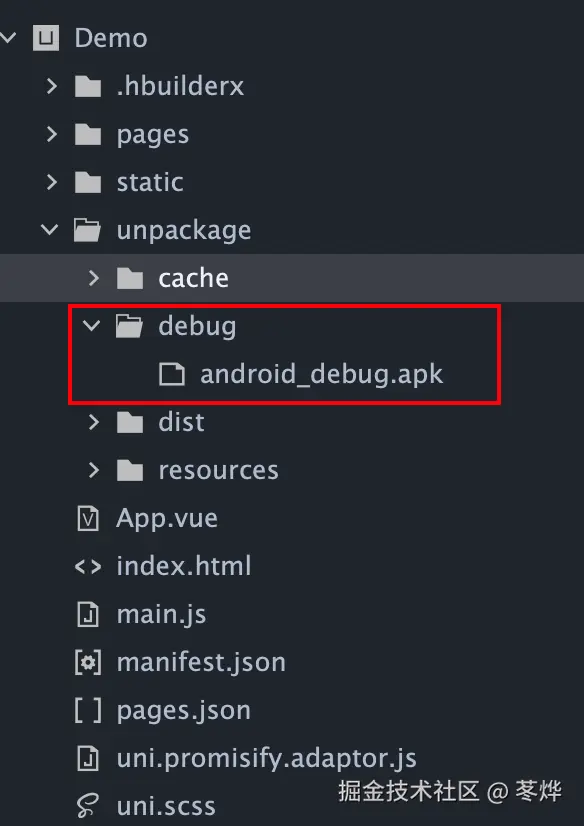The width and height of the screenshot is (584, 826).
Task: Click the pages.json brackets icon
Action: tap(88, 711)
